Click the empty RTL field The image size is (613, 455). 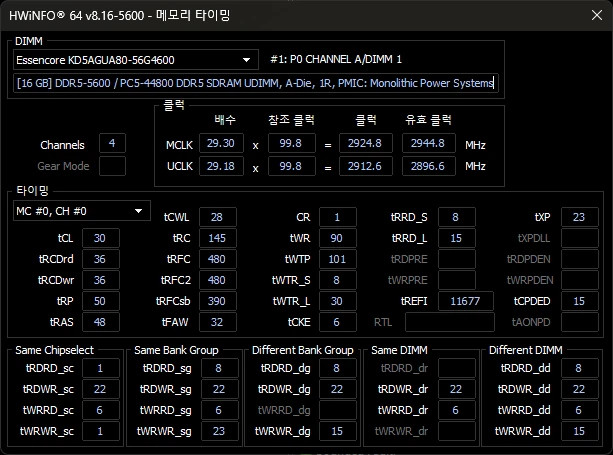pyautogui.click(x=450, y=322)
